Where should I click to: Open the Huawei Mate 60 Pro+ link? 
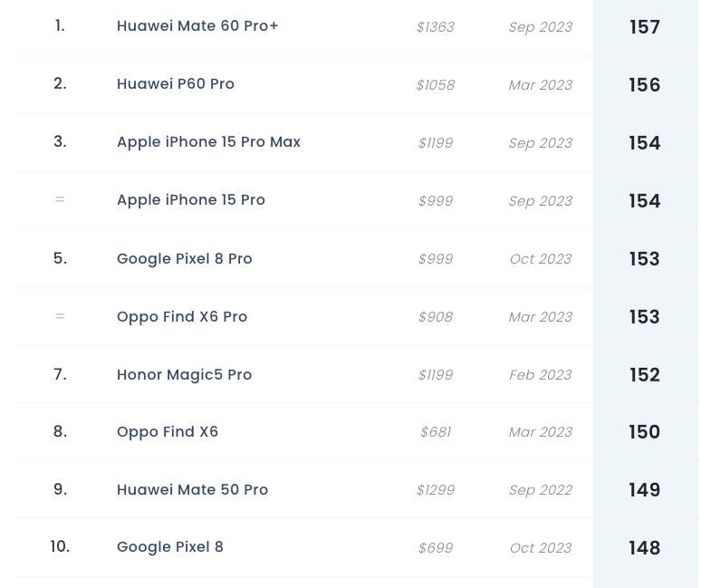pos(197,26)
